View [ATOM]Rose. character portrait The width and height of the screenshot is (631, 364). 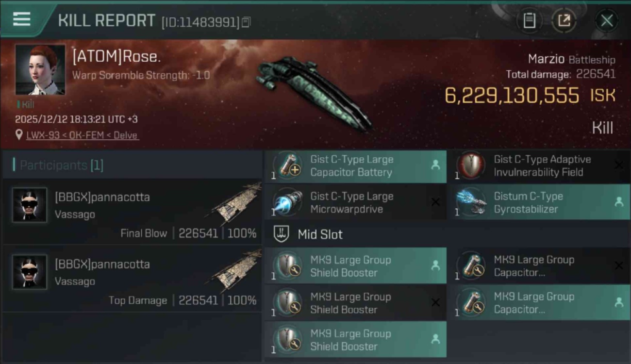[x=40, y=70]
